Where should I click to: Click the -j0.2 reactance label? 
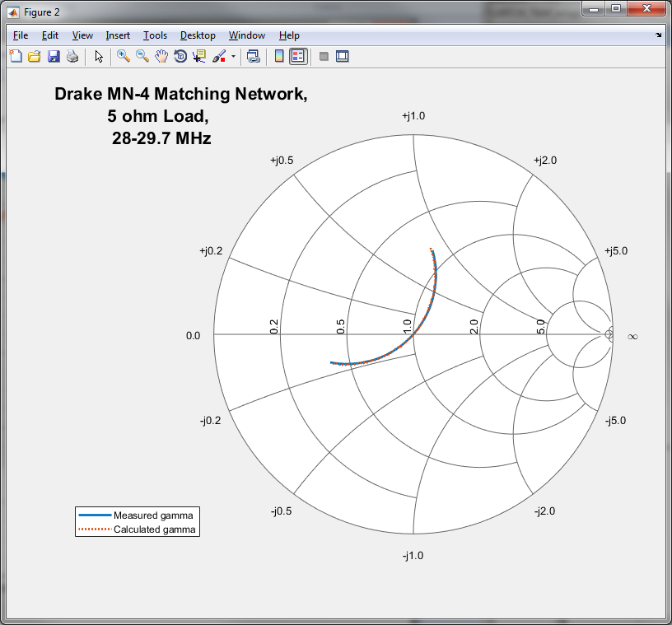click(x=211, y=421)
